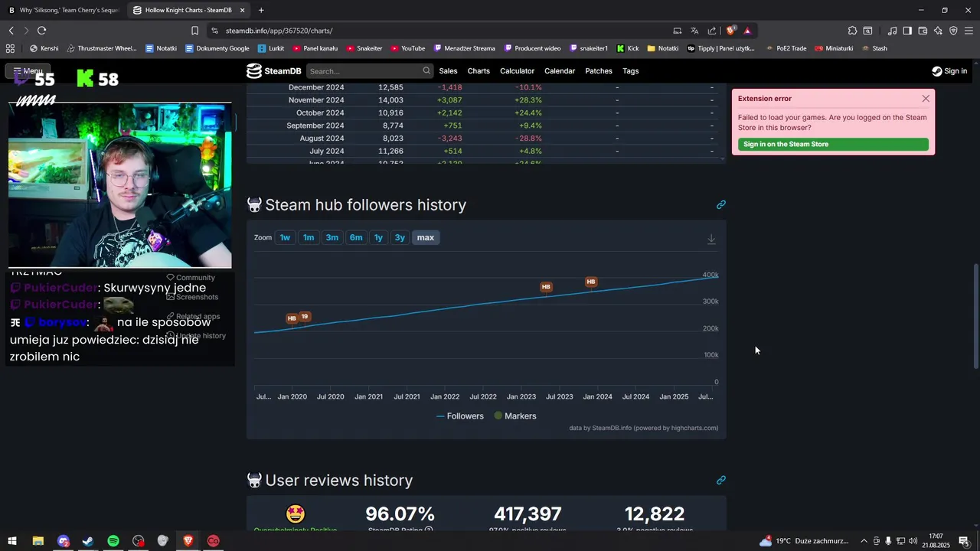980x551 pixels.
Task: Click the Windows Start button
Action: tap(12, 541)
